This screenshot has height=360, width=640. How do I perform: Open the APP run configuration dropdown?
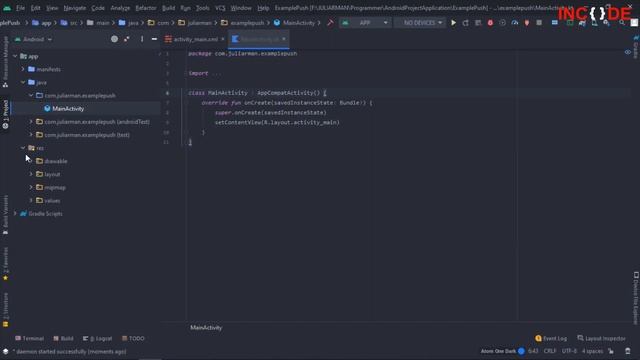point(365,23)
